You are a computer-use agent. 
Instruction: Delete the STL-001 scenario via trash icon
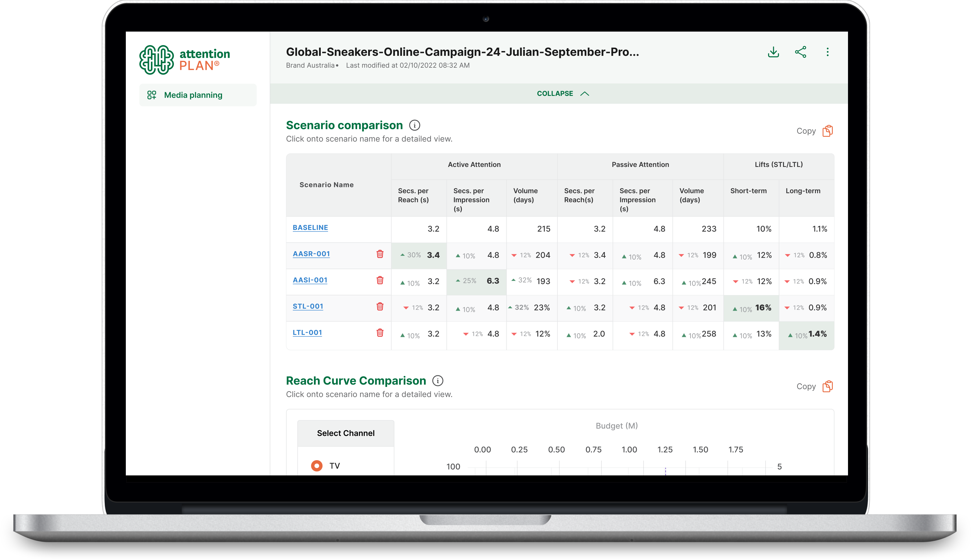pyautogui.click(x=380, y=307)
